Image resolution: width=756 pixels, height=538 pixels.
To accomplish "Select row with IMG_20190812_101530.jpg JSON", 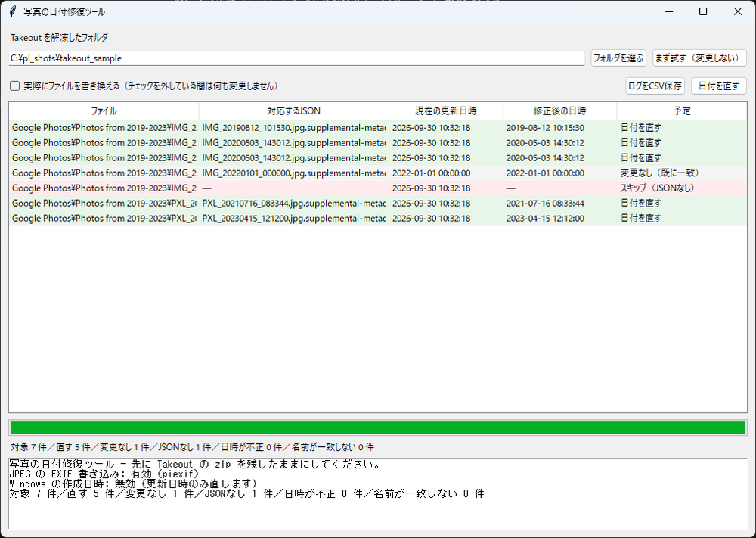I will (378, 128).
